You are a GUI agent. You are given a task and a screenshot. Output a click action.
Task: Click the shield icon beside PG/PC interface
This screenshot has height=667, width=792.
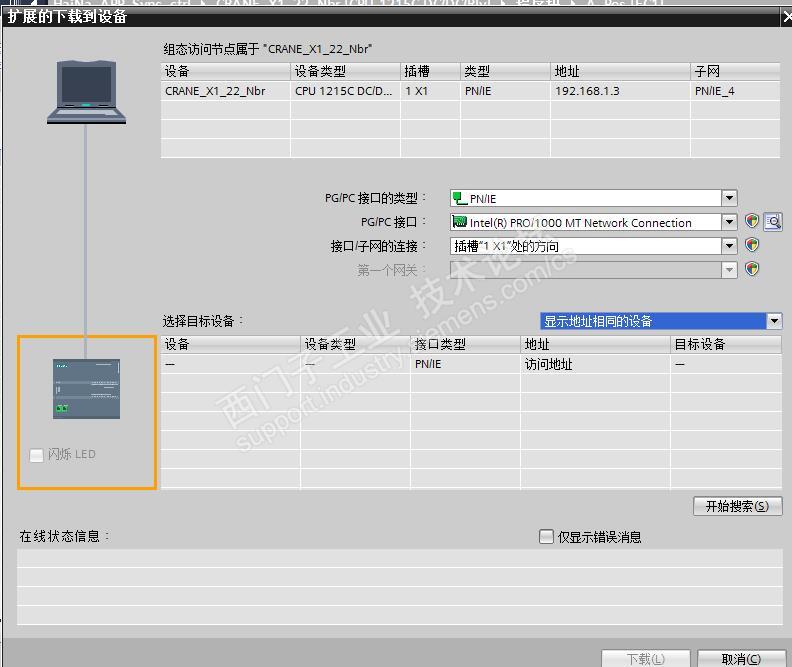click(752, 221)
